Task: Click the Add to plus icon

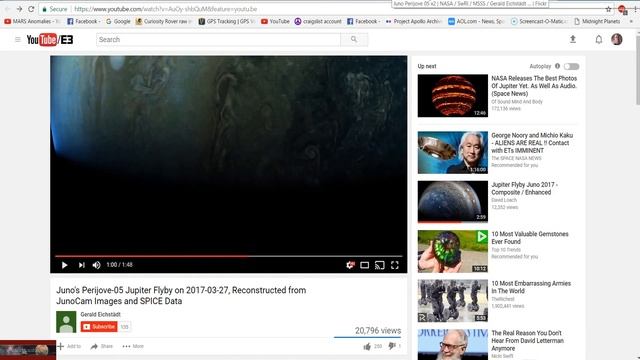Action: (x=60, y=346)
